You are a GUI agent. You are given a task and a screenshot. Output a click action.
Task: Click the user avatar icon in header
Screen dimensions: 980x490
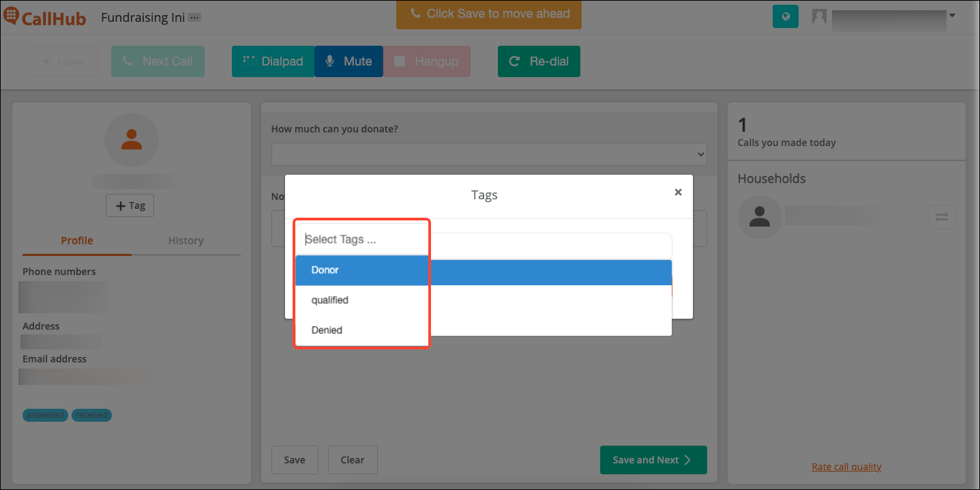pos(819,16)
